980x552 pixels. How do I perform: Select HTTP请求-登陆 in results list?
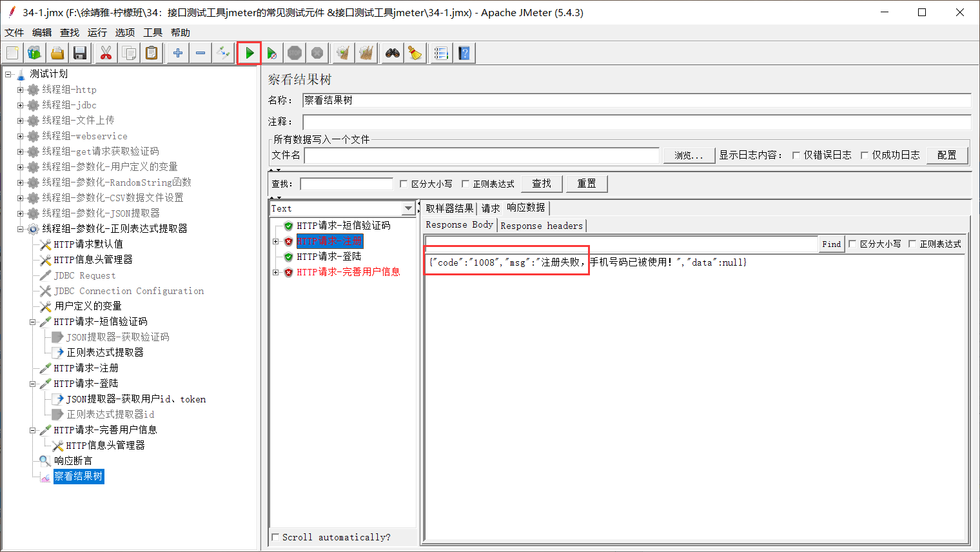(x=329, y=257)
